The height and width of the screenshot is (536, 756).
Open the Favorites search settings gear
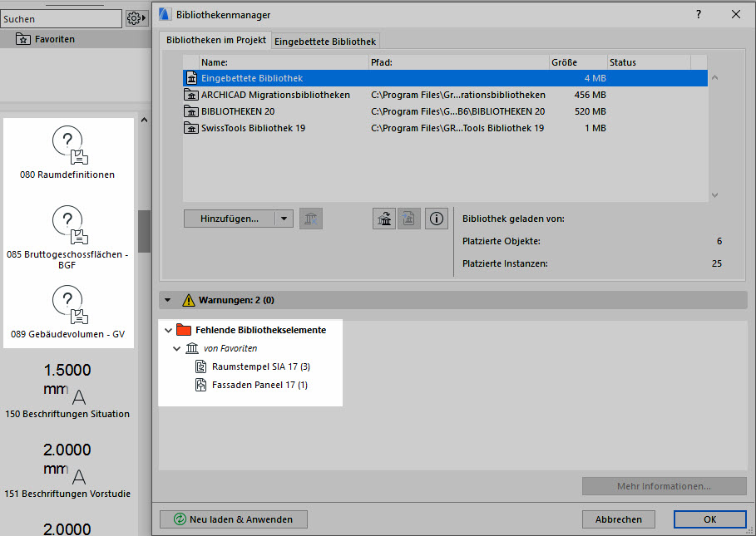[136, 19]
